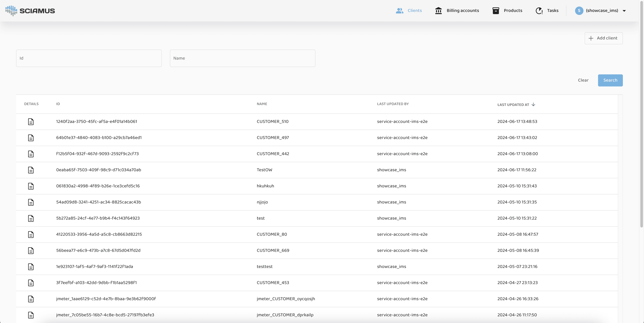
Task: Sort by Name column header
Action: tap(262, 104)
